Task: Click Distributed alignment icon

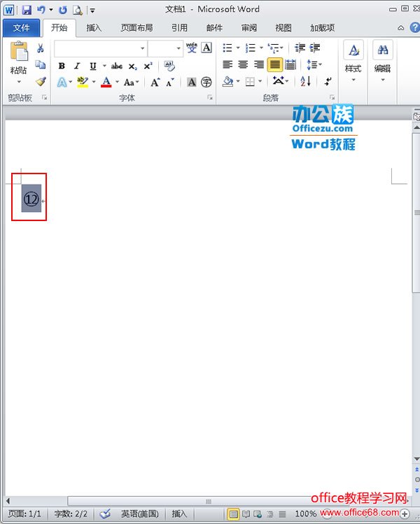Action: click(290, 64)
